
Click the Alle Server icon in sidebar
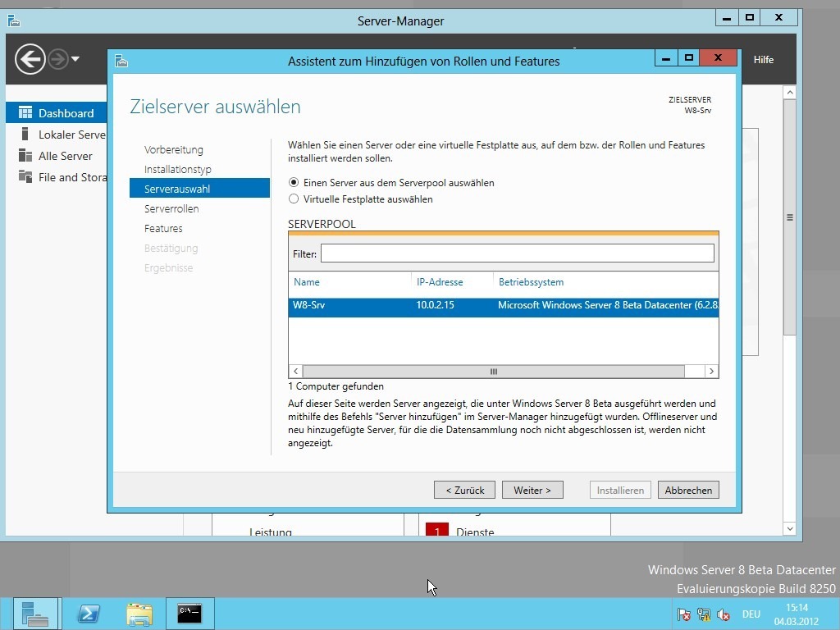click(x=25, y=155)
